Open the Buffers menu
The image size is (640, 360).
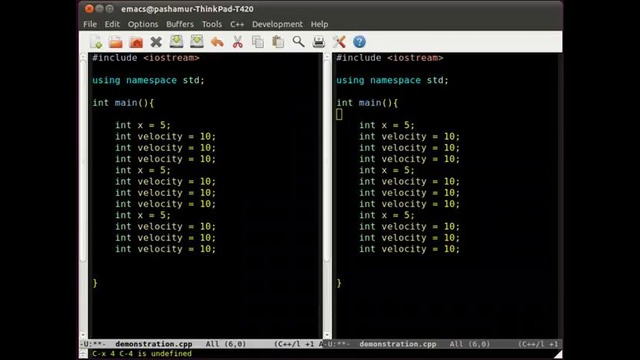(x=180, y=24)
